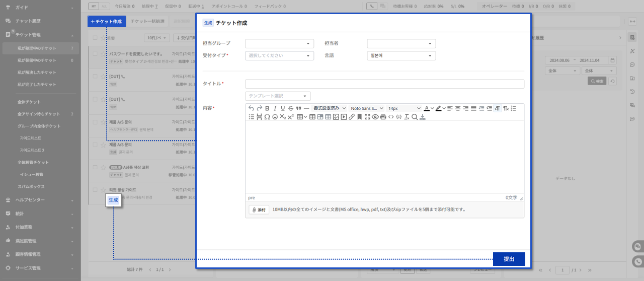The height and width of the screenshot is (281, 644).
Task: Insert a link using the chain icon
Action: coord(352,117)
